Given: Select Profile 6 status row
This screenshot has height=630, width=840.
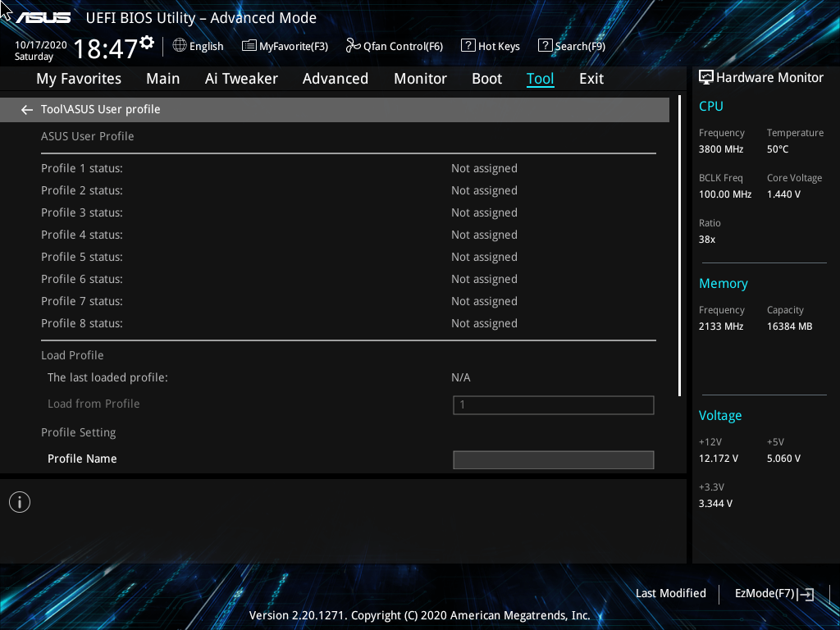Looking at the screenshot, I should [x=348, y=279].
